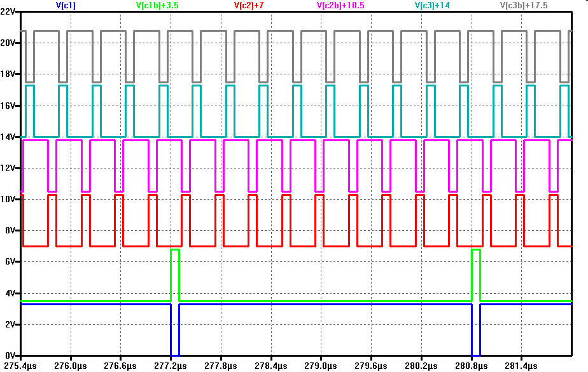Click the 0V label on vertical axis
The height and width of the screenshot is (372, 588).
(11, 355)
